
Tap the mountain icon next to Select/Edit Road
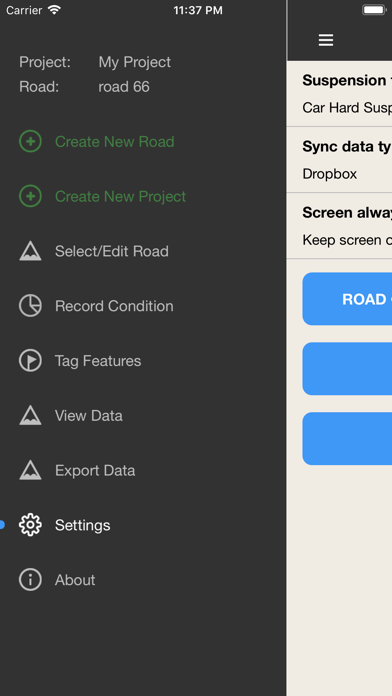click(x=30, y=251)
